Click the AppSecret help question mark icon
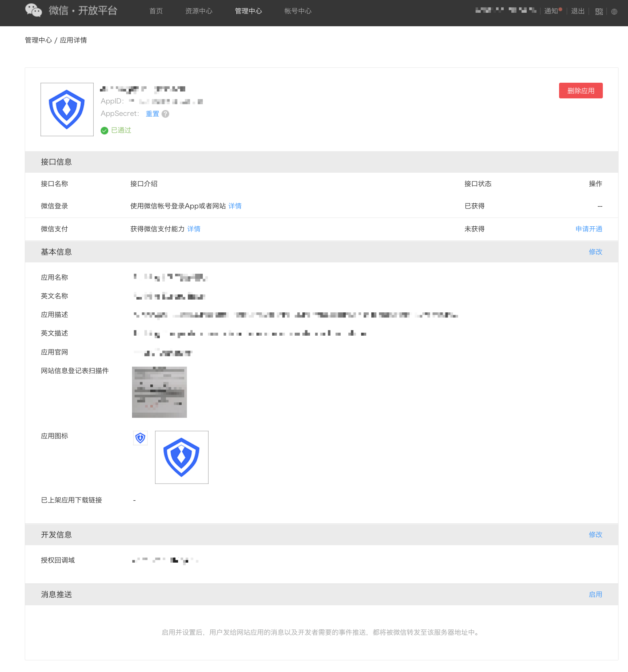 click(165, 114)
